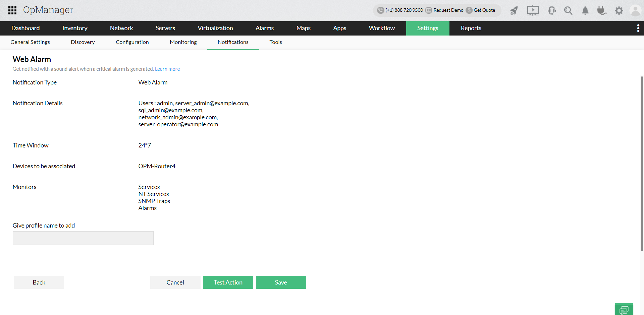Click the rocket quick-start icon
Viewport: 644px width, 315px height.
point(514,11)
